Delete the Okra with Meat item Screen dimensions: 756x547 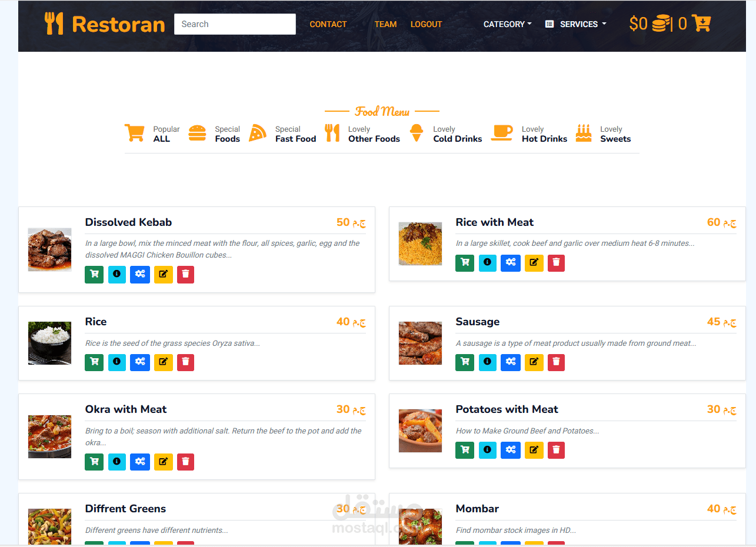point(186,462)
